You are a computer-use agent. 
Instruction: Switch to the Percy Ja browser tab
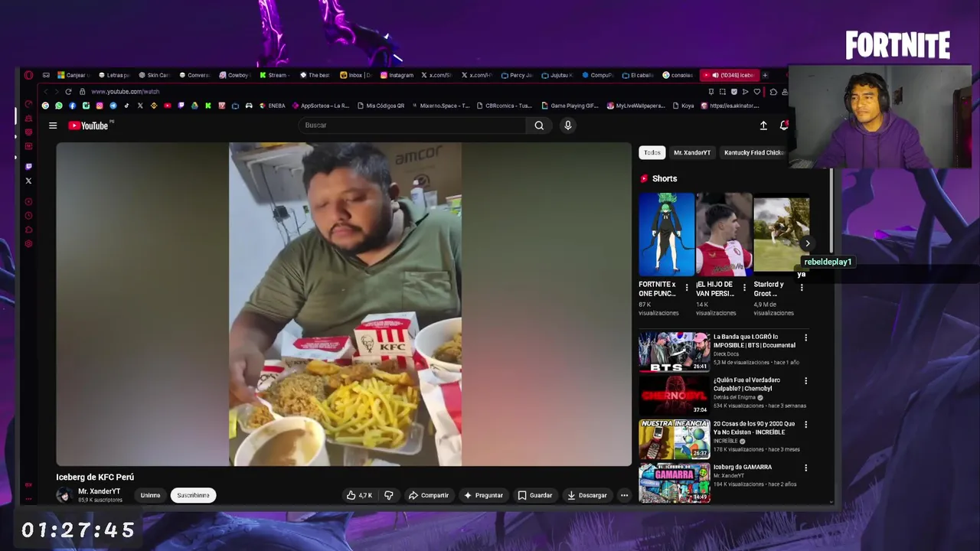pos(517,75)
